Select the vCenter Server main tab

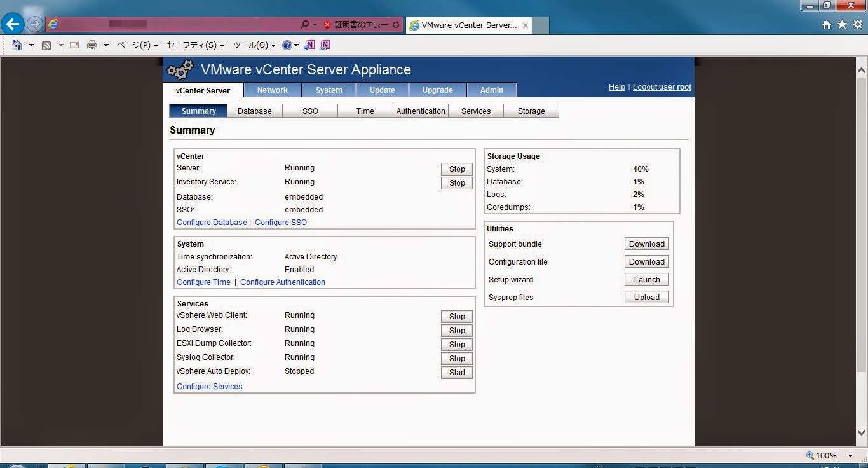pos(203,90)
